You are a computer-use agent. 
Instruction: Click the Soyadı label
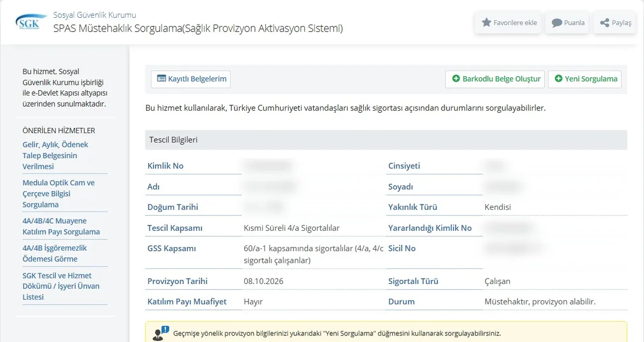(400, 187)
